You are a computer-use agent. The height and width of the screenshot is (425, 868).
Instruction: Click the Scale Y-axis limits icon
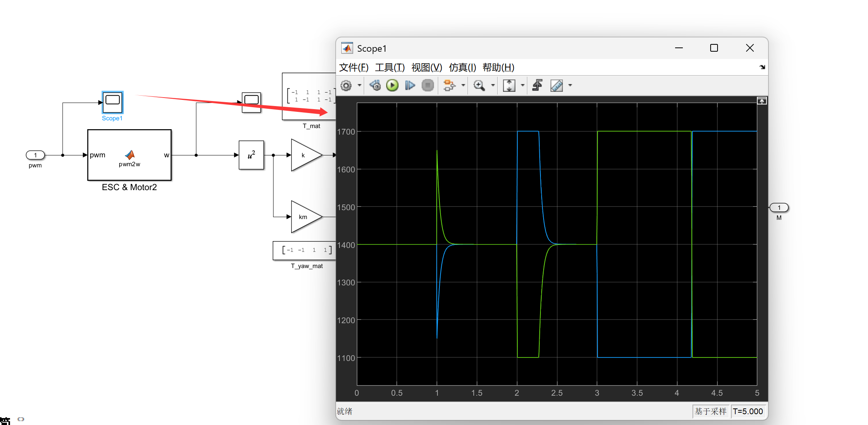(x=509, y=86)
